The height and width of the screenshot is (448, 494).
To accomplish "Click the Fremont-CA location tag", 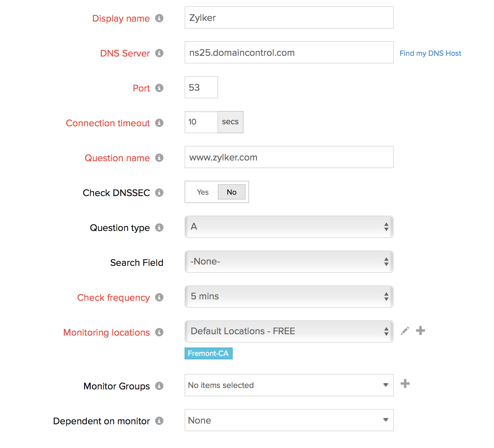I will coord(208,353).
